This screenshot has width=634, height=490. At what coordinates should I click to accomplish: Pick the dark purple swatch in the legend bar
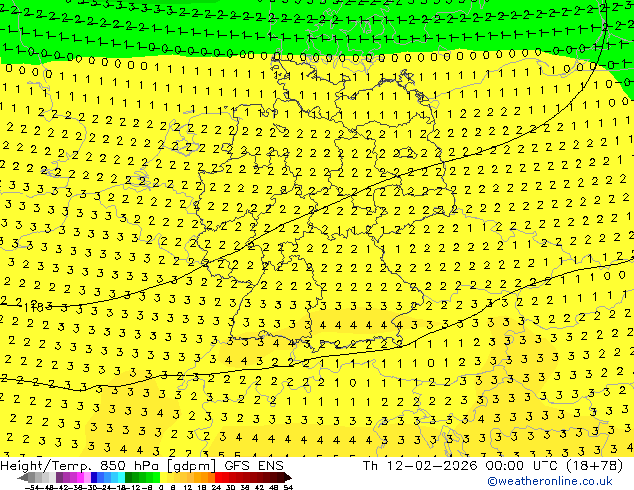pos(59,477)
